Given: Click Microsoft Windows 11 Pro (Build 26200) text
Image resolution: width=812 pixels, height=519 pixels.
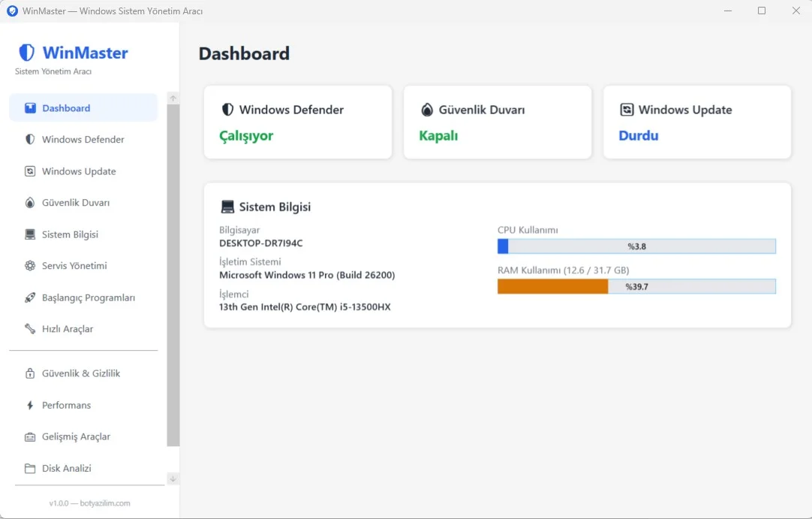Looking at the screenshot, I should (x=307, y=275).
